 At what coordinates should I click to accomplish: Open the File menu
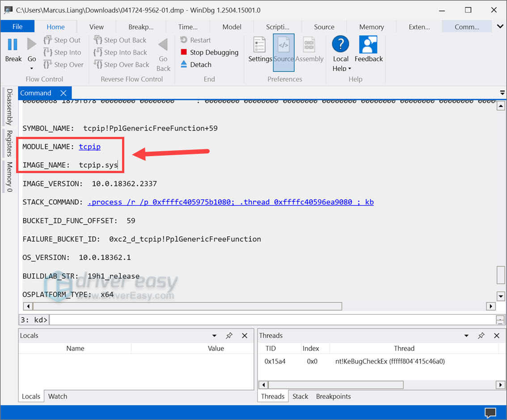17,26
